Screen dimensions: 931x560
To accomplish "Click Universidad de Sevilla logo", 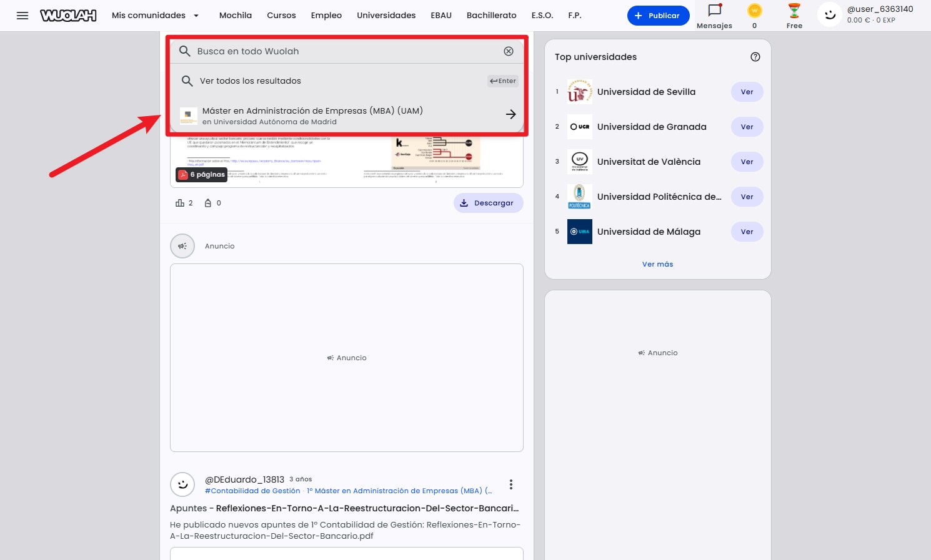I will pyautogui.click(x=579, y=92).
